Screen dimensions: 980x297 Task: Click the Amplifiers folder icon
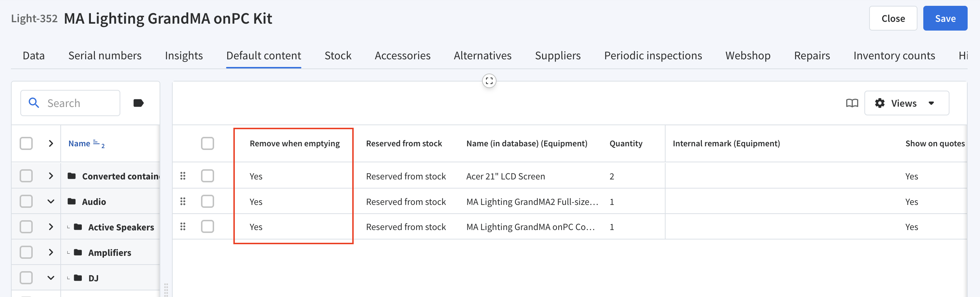78,252
